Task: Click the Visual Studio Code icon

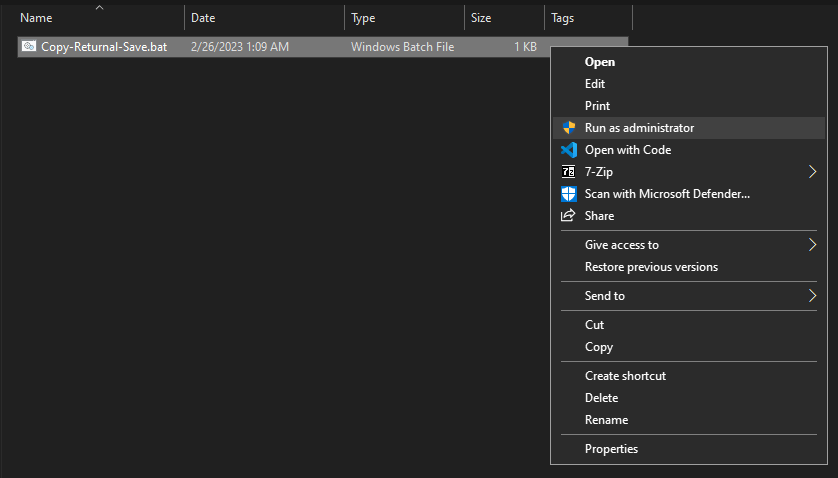Action: [x=569, y=150]
